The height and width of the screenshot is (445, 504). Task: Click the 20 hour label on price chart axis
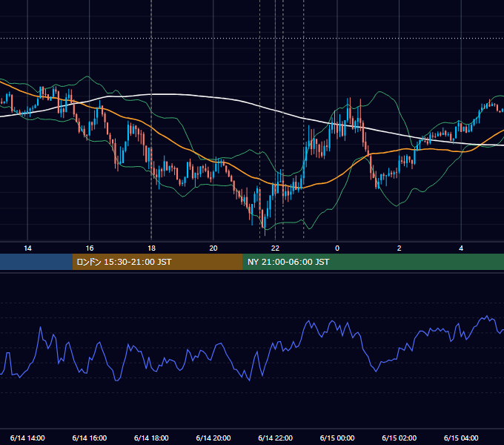point(213,248)
